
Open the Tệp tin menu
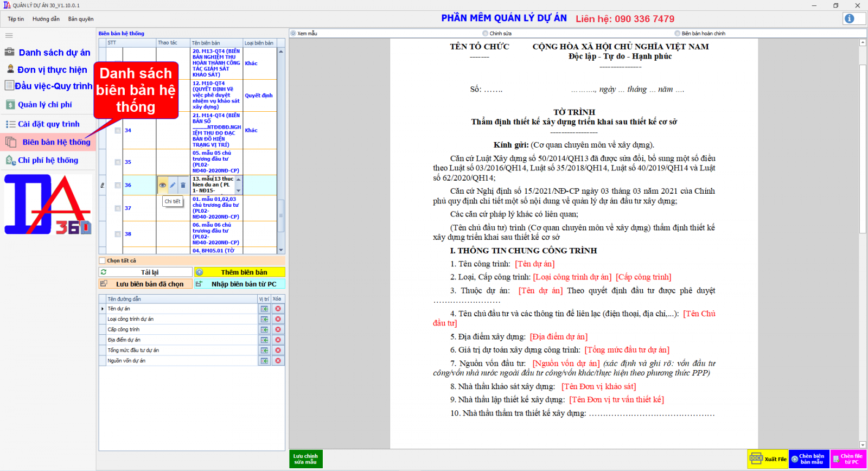click(16, 19)
